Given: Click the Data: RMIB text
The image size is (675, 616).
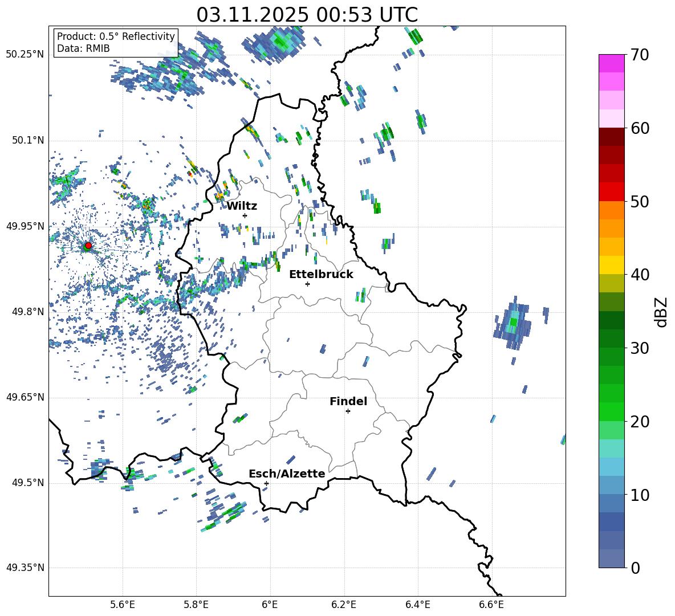Looking at the screenshot, I should (x=83, y=48).
